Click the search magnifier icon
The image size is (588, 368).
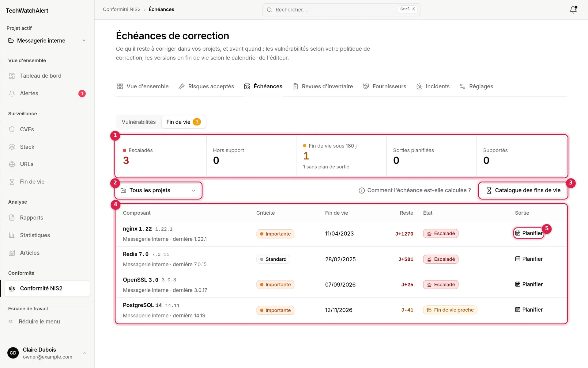[269, 10]
